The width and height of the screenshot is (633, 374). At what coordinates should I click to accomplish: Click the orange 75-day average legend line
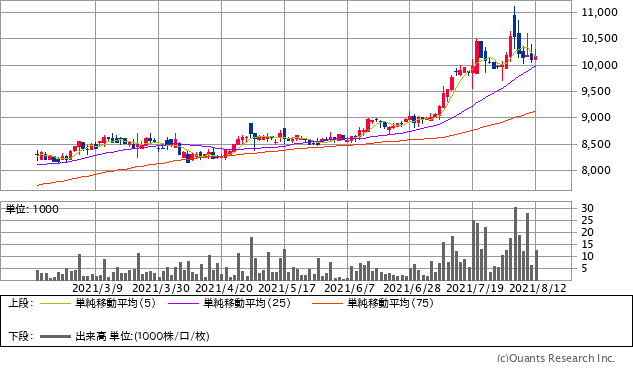(327, 303)
